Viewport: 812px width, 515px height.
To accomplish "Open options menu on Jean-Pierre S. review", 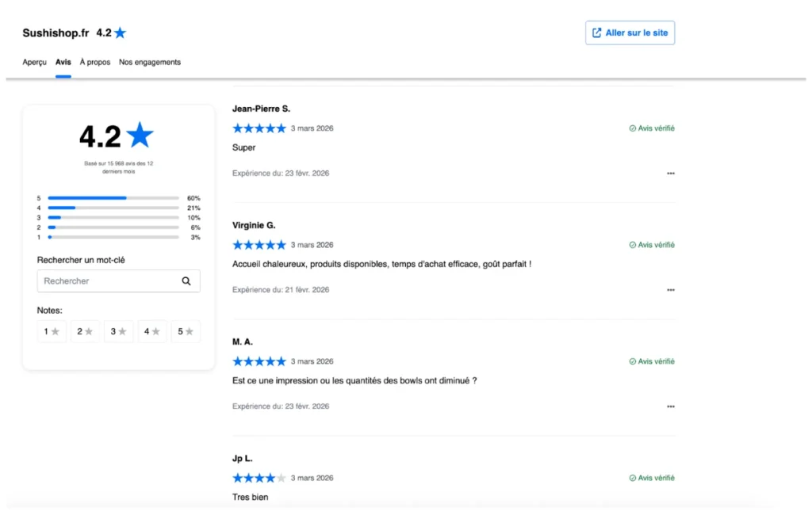I will click(x=671, y=174).
